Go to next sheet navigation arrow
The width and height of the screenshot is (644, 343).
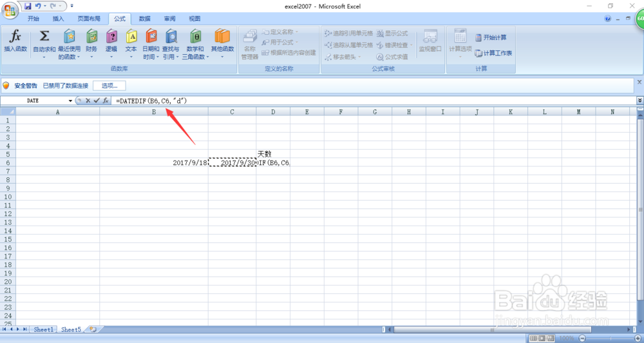pyautogui.click(x=18, y=329)
